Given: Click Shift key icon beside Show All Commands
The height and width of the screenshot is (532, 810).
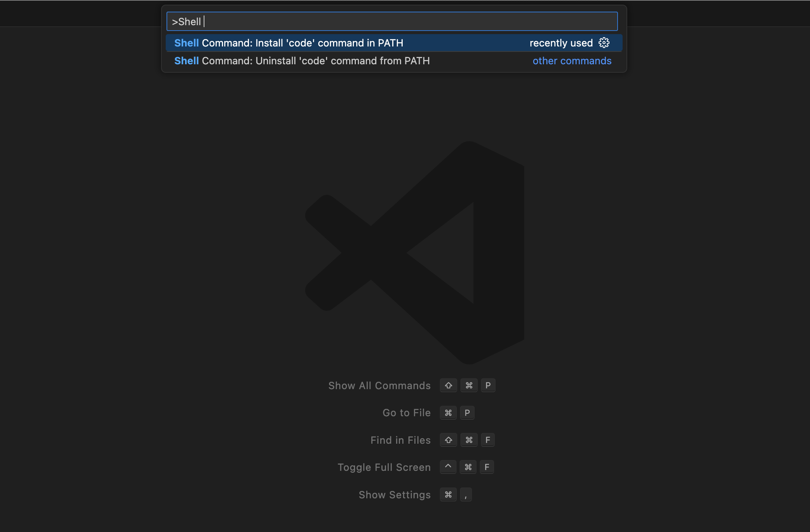Looking at the screenshot, I should pyautogui.click(x=448, y=386).
